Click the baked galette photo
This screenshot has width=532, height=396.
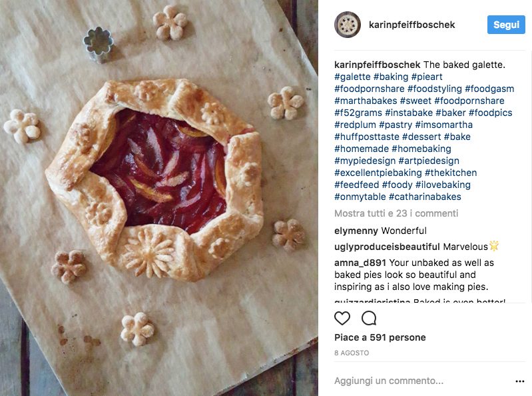point(159,198)
